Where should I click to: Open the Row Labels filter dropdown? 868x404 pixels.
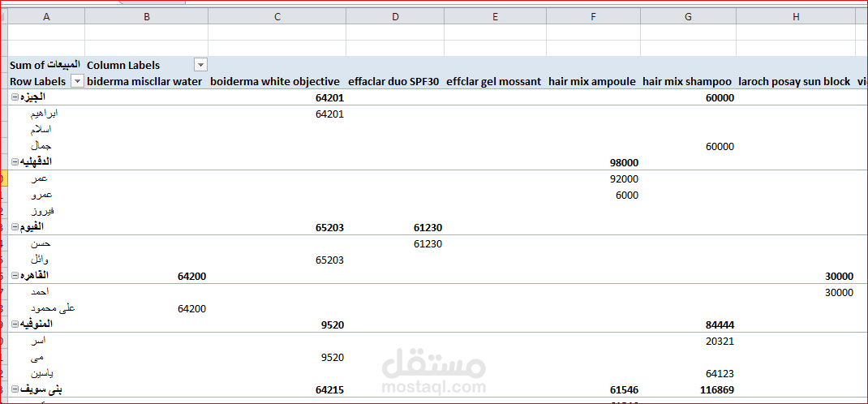click(x=78, y=81)
